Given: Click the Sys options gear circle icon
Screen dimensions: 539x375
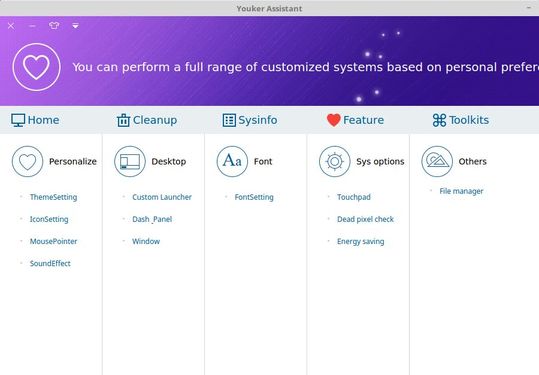Looking at the screenshot, I should (335, 162).
